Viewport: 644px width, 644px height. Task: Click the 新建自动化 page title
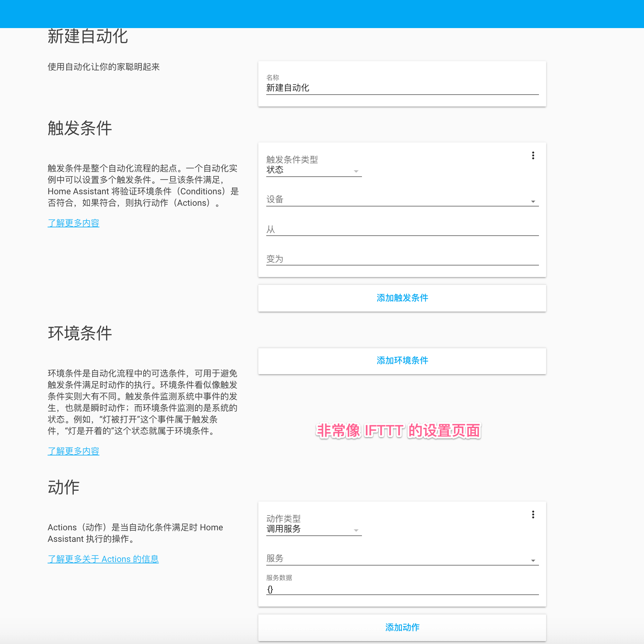pos(88,37)
